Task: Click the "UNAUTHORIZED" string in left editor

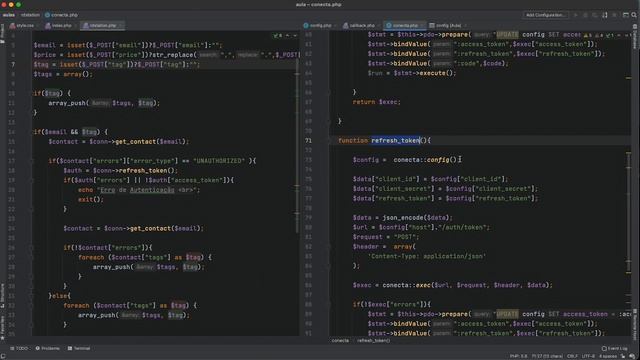Action: click(219, 161)
